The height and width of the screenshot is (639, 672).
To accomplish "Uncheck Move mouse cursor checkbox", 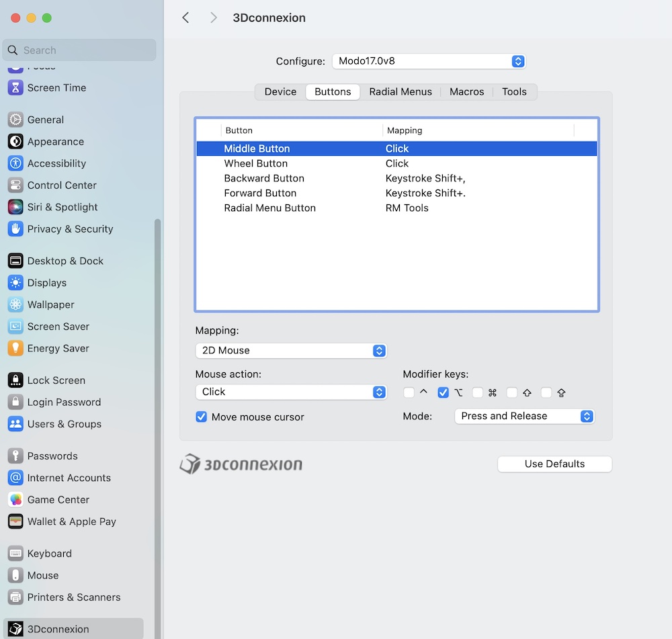I will point(201,417).
